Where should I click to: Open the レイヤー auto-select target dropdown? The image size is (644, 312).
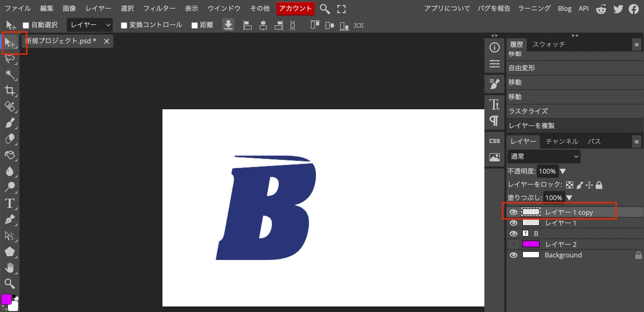[90, 25]
